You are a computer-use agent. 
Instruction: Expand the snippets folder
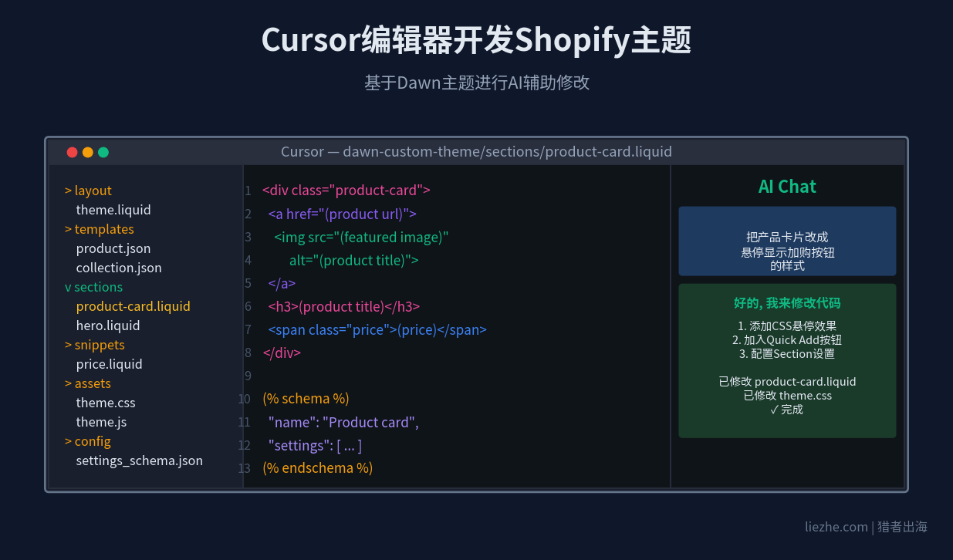tap(94, 345)
